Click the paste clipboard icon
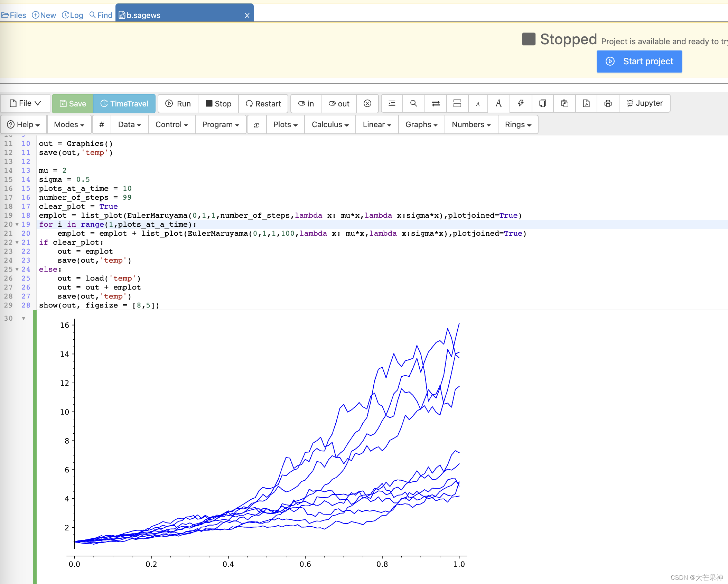 tap(564, 103)
